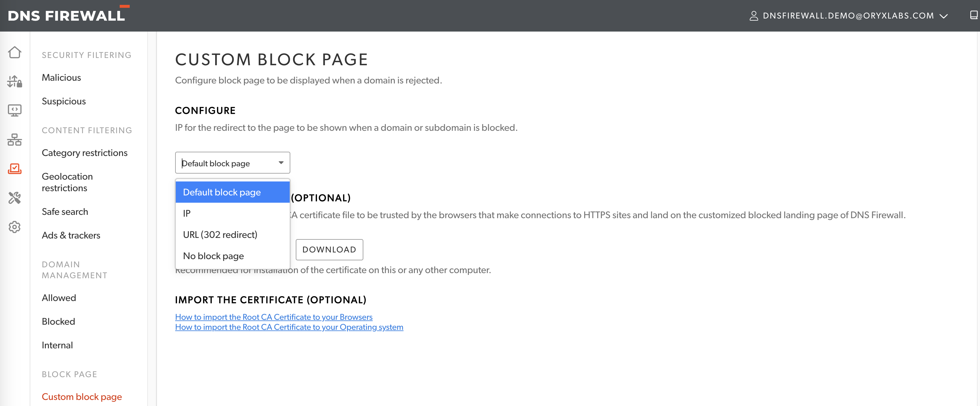Open the Custom block page section
Image resolution: width=980 pixels, height=406 pixels.
pos(82,397)
